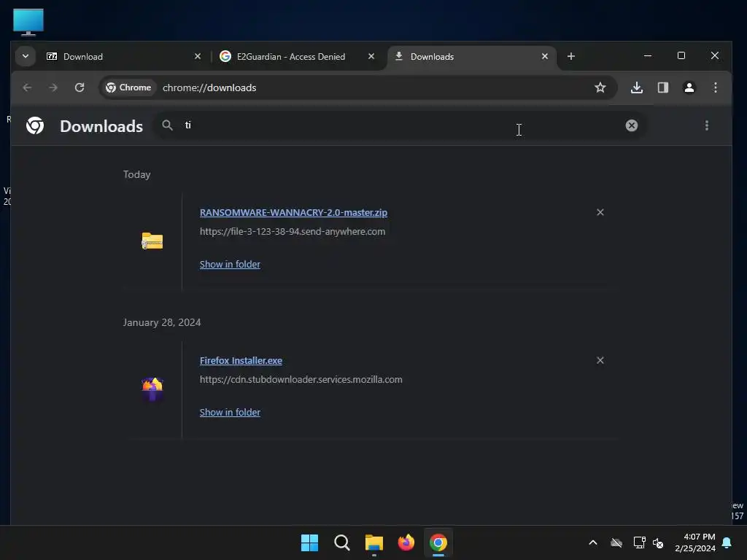This screenshot has width=747, height=560.
Task: Open a new tab with plus button
Action: pyautogui.click(x=570, y=56)
